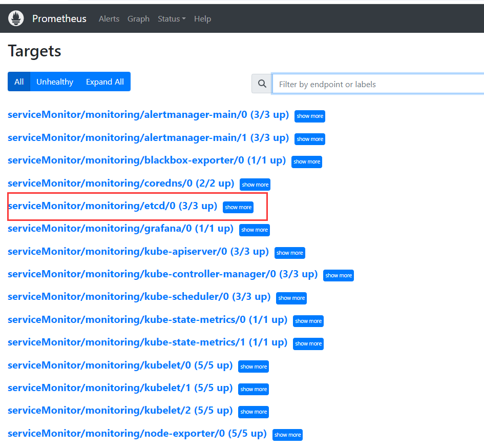
Task: Open the grafana/0 target link
Action: point(120,229)
